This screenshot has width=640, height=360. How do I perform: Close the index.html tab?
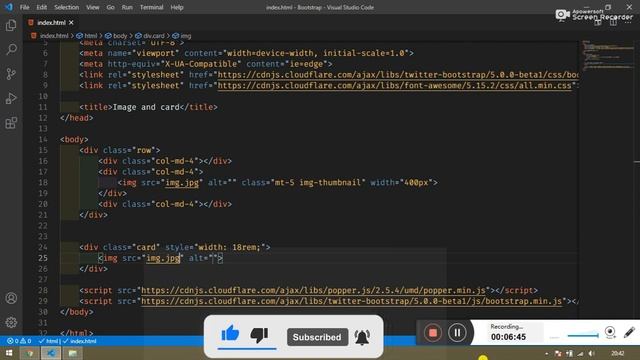coord(71,22)
